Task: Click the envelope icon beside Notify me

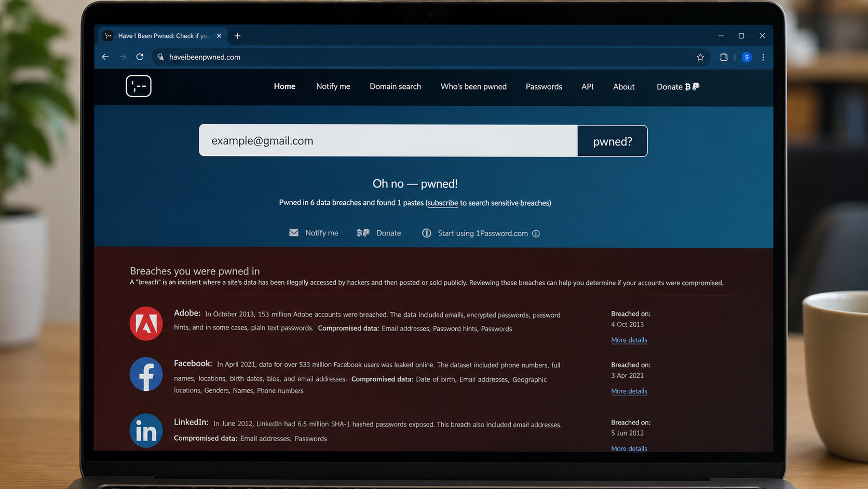Action: tap(294, 233)
